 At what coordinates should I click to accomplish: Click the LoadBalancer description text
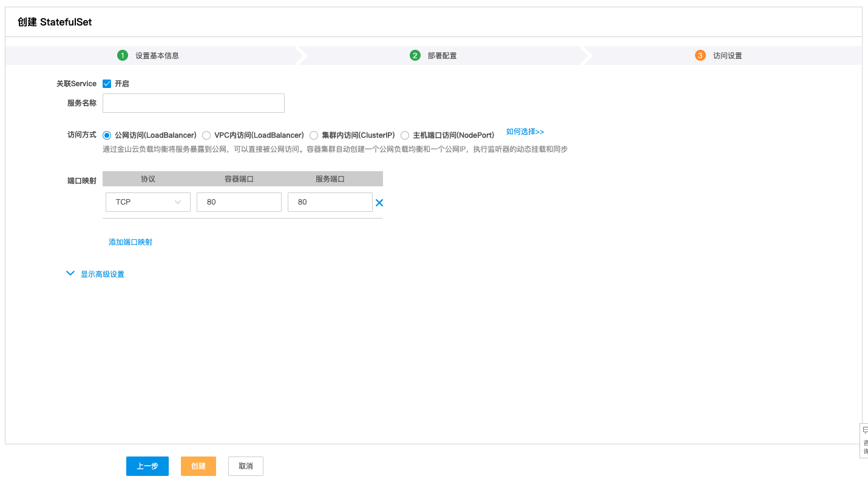point(335,149)
